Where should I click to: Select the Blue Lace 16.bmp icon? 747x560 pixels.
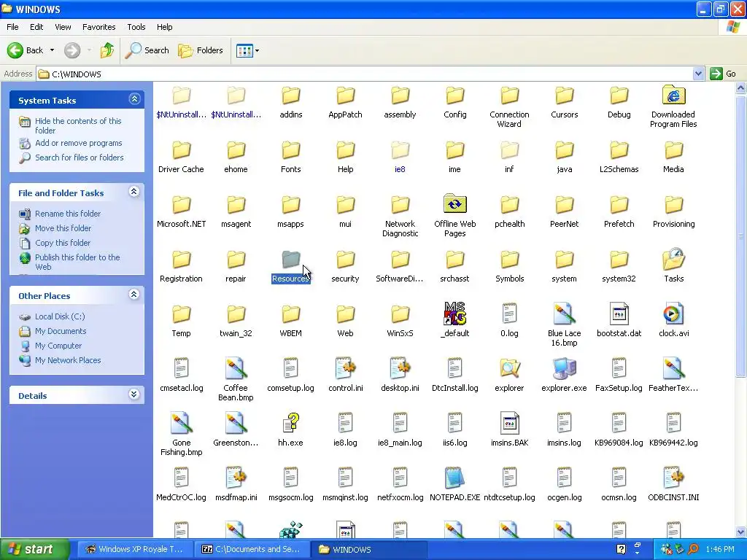[564, 314]
